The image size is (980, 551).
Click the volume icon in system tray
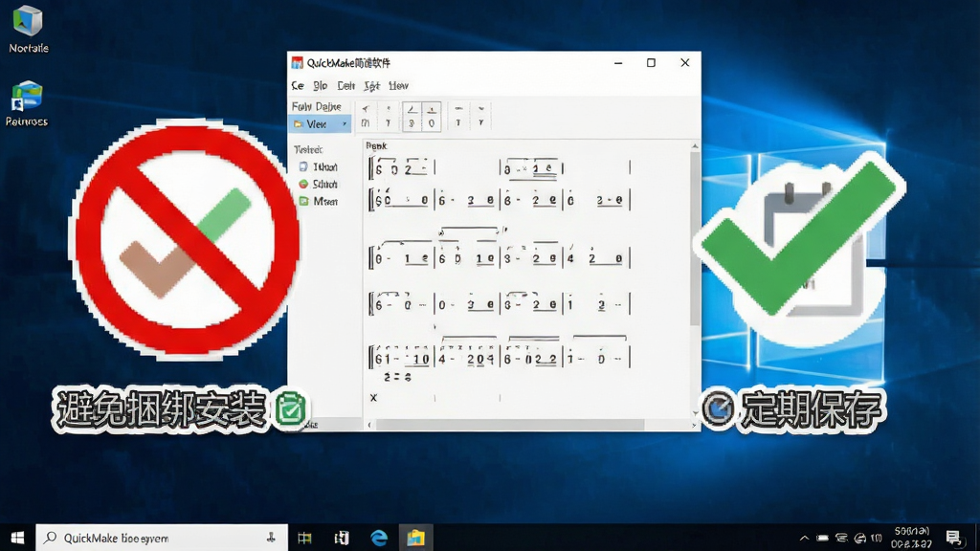[860, 538]
